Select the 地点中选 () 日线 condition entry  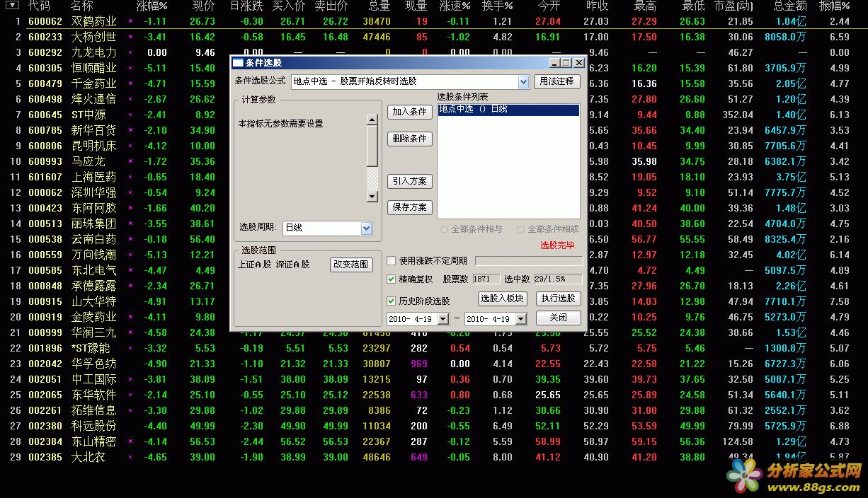pos(508,110)
